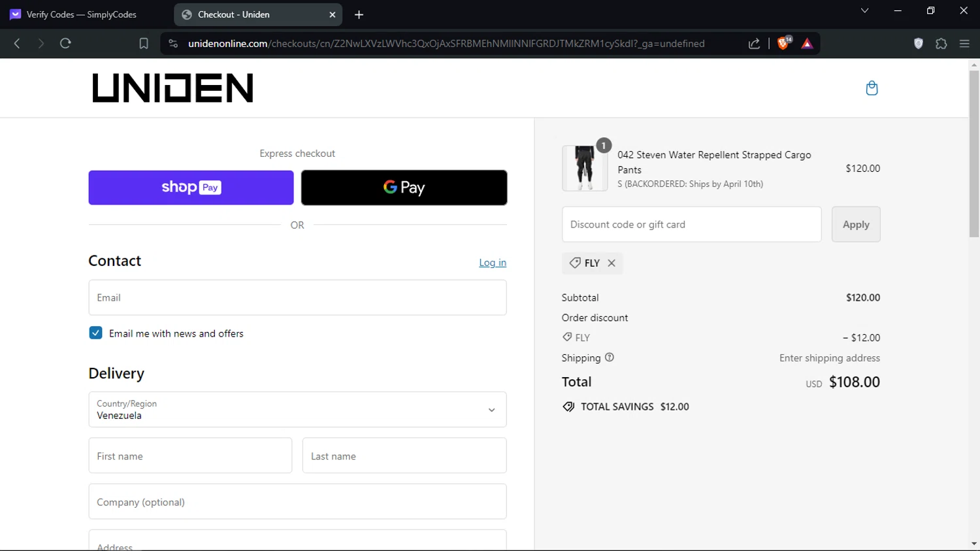Click shipping info question mark icon
This screenshot has width=980, height=551.
610,358
